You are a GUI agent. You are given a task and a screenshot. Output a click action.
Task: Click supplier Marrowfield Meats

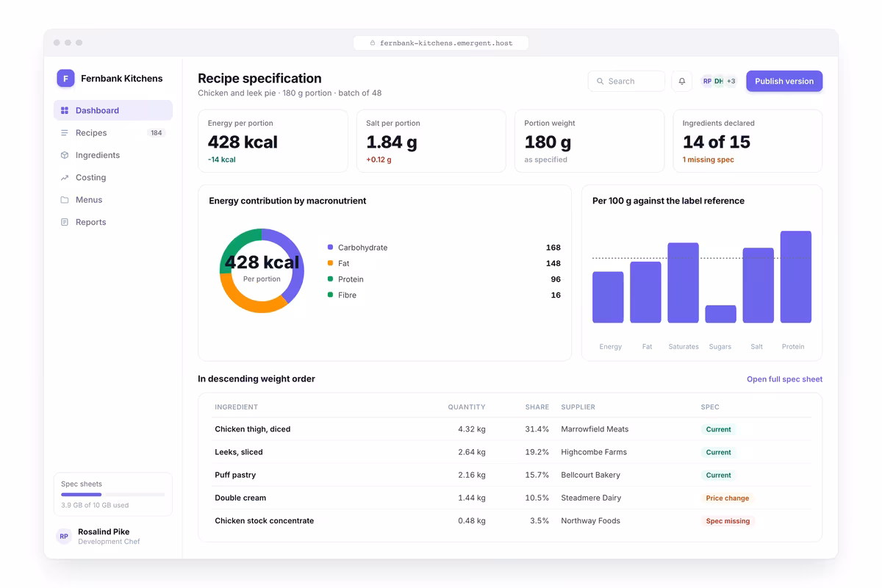point(595,429)
